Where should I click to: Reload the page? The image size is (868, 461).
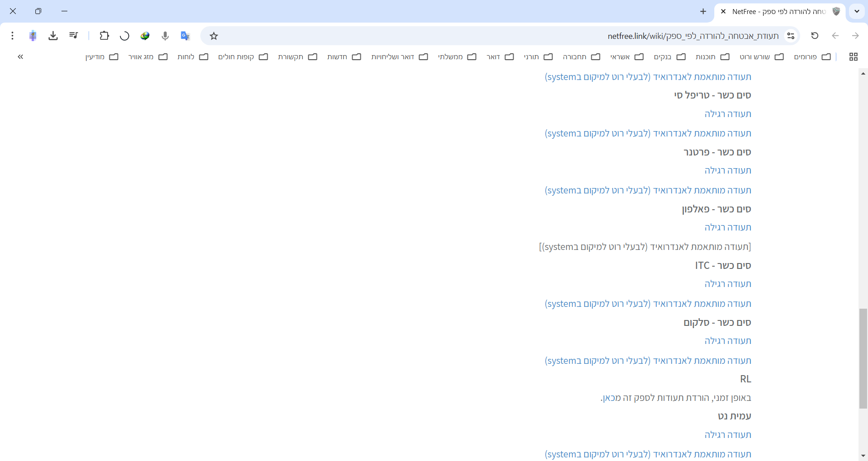coord(815,36)
